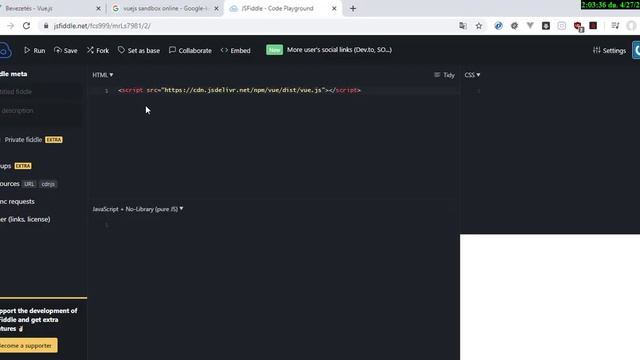Open the media control playlist icon
Screen dimensions: 640x360
[x=616, y=26]
